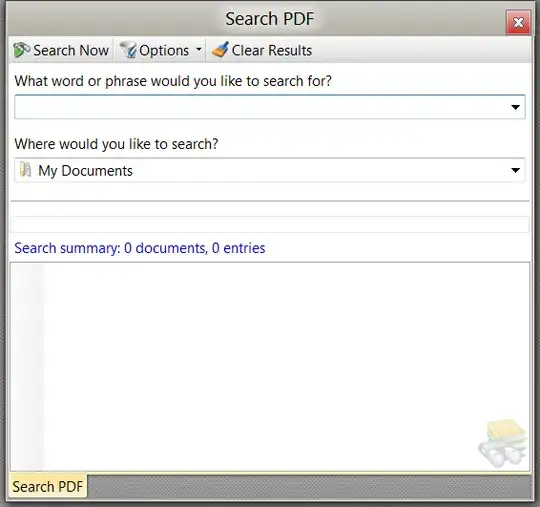Click the "Search summary: 0 documents, 0 entries" text
Viewport: 540px width, 507px height.
click(140, 248)
